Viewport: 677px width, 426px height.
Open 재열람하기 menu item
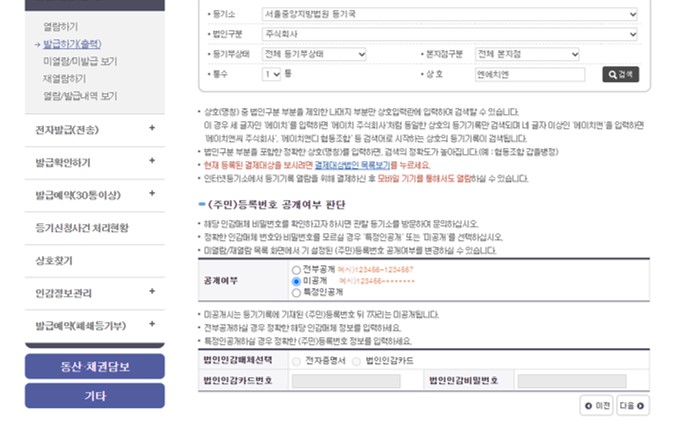(64, 79)
